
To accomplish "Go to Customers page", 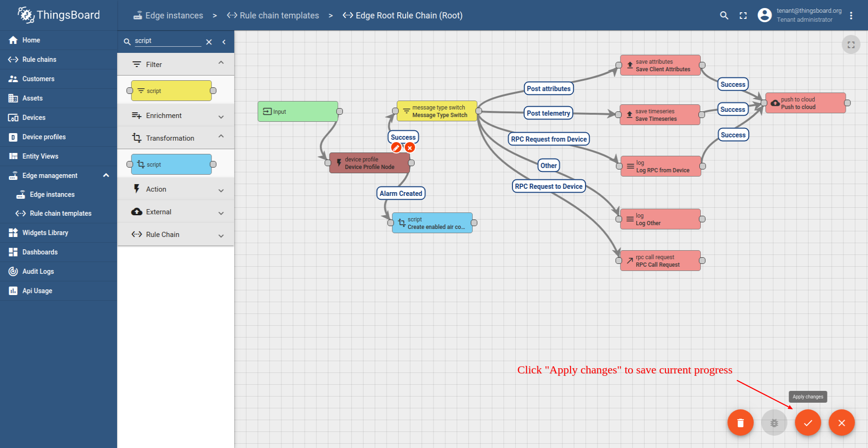I will [x=59, y=79].
